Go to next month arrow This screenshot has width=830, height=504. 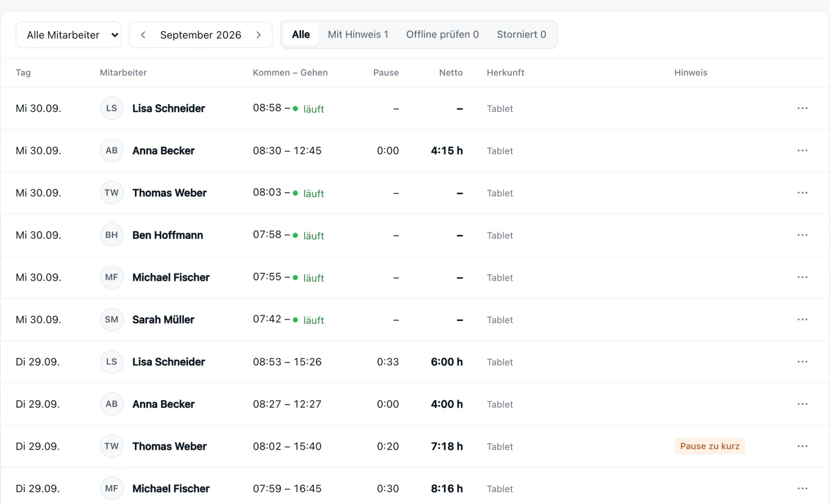pyautogui.click(x=258, y=35)
